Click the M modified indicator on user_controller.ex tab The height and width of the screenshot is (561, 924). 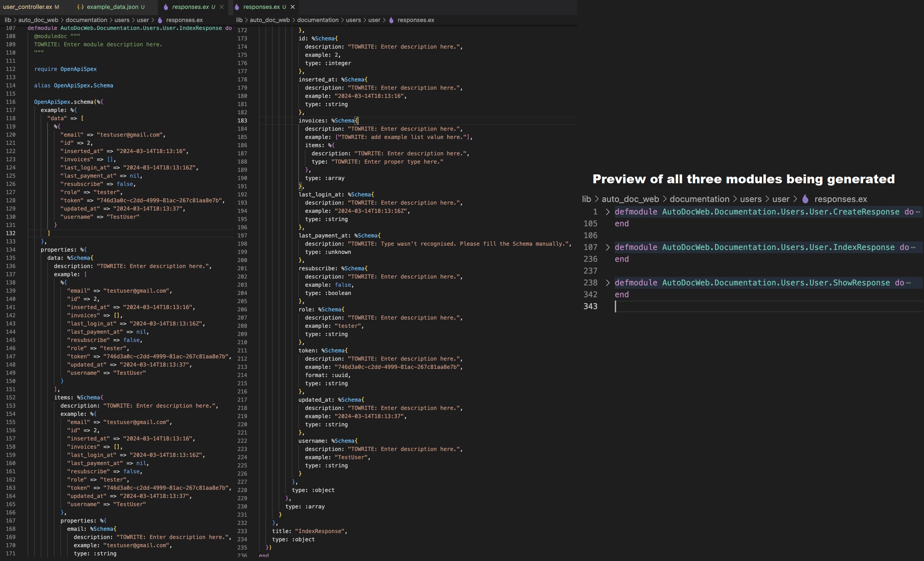point(57,7)
